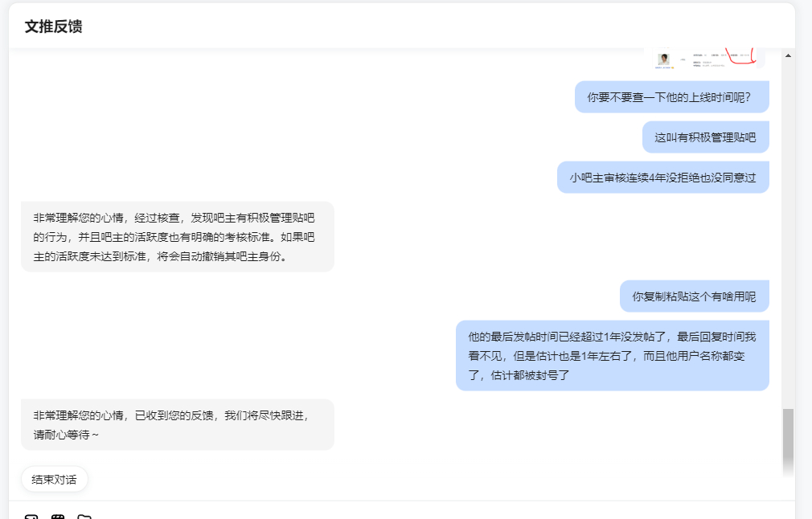Click the scrollbar track above the thumb
Image resolution: width=812 pixels, height=519 pixels.
pos(788,233)
